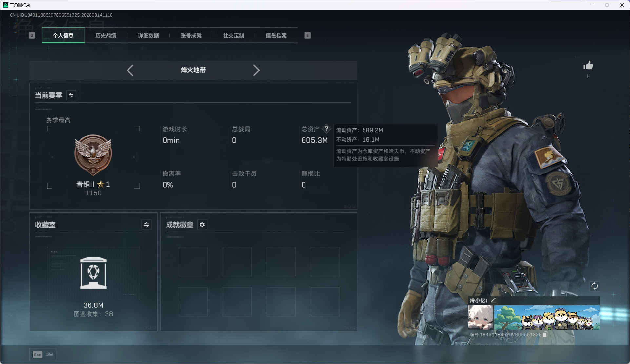Click the 青铜II rank badge emblem
The image size is (630, 364).
coord(93,155)
